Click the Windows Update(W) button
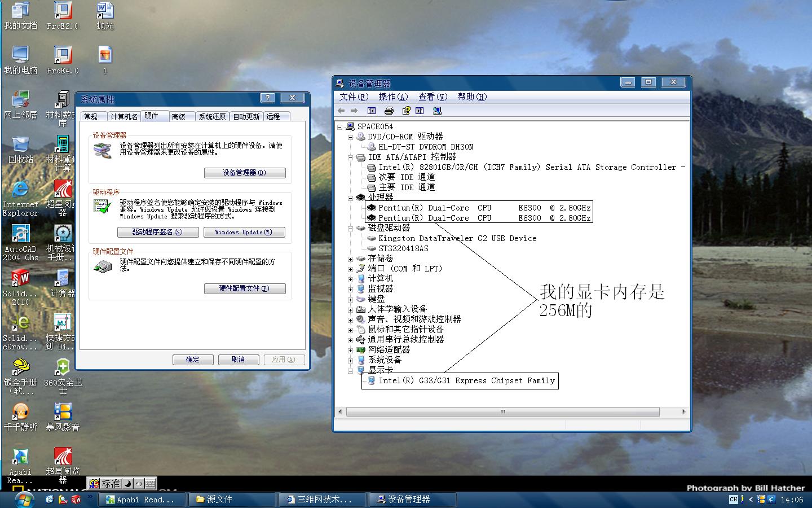Screen dimensions: 812x508 click(x=244, y=232)
